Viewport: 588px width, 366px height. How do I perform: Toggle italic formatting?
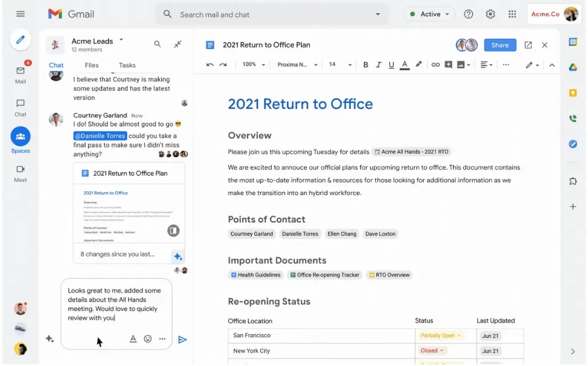pyautogui.click(x=378, y=64)
